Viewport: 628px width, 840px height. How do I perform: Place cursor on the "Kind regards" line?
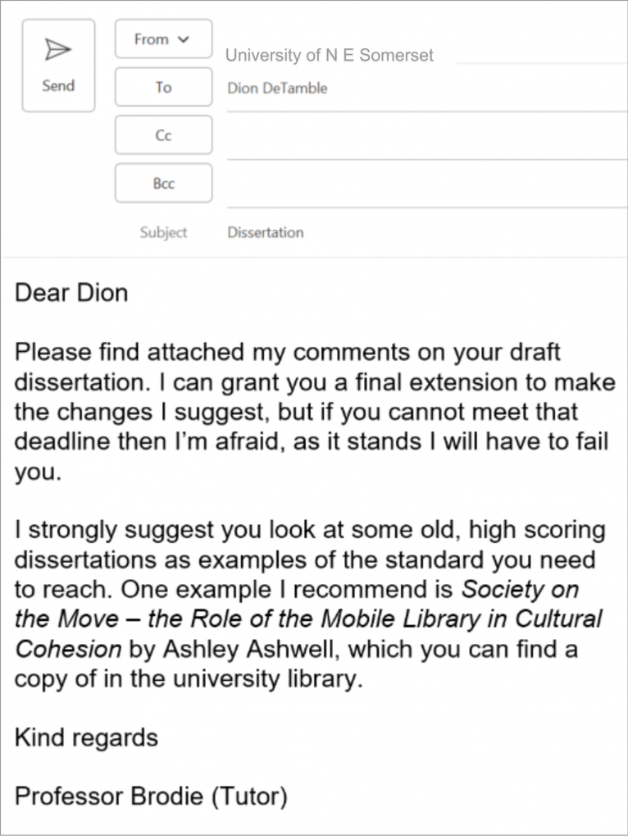[x=86, y=737]
